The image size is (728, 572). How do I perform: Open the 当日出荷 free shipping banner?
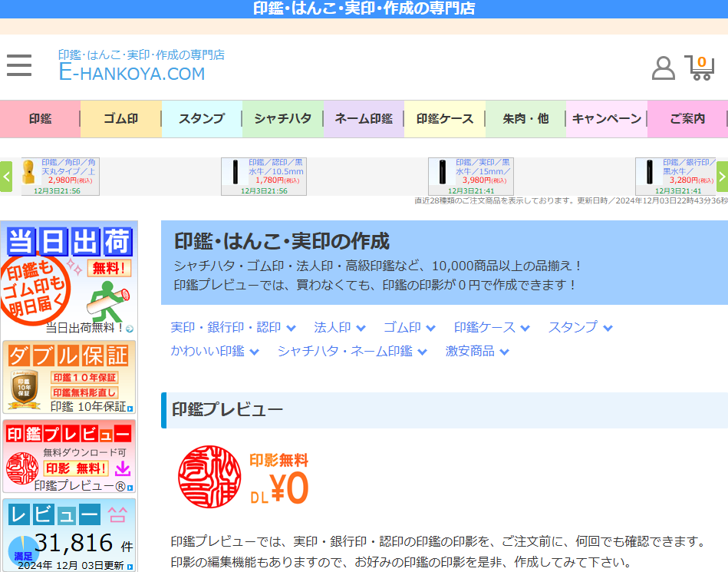(69, 279)
